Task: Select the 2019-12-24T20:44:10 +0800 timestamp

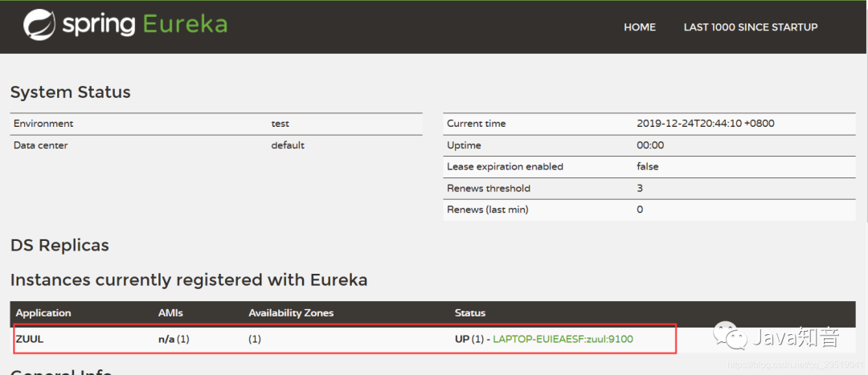Action: pos(706,124)
